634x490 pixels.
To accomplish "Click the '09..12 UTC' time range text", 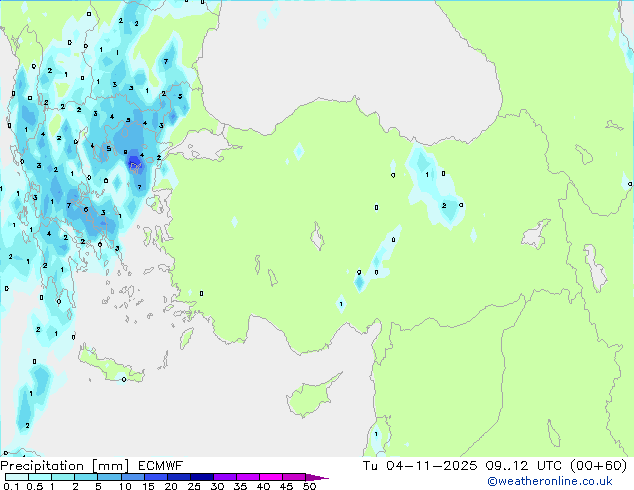I will [523, 466].
